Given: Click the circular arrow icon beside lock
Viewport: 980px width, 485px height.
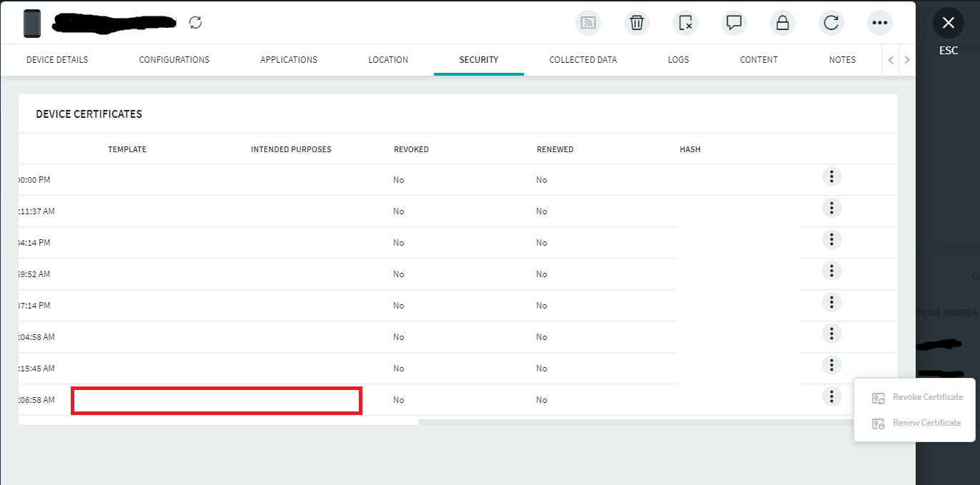Looking at the screenshot, I should tap(831, 23).
